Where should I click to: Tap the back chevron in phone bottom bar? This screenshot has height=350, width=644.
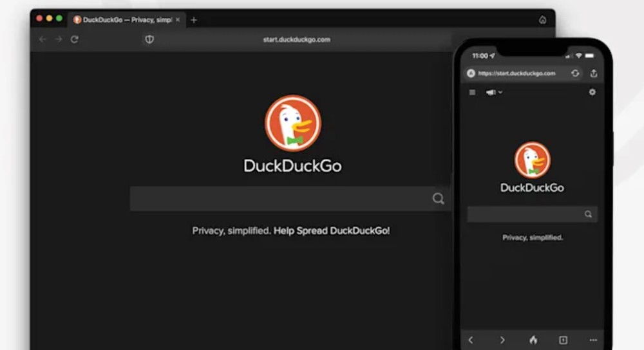(471, 340)
